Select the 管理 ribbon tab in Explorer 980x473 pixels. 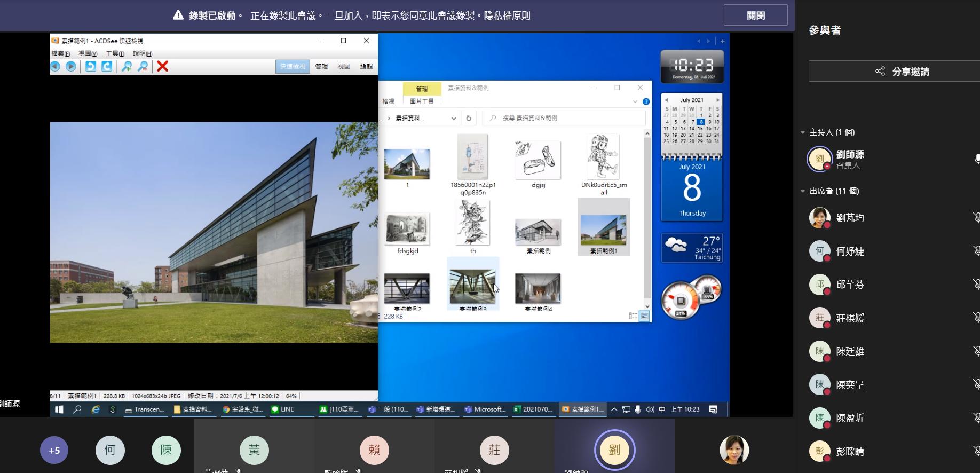click(x=422, y=89)
